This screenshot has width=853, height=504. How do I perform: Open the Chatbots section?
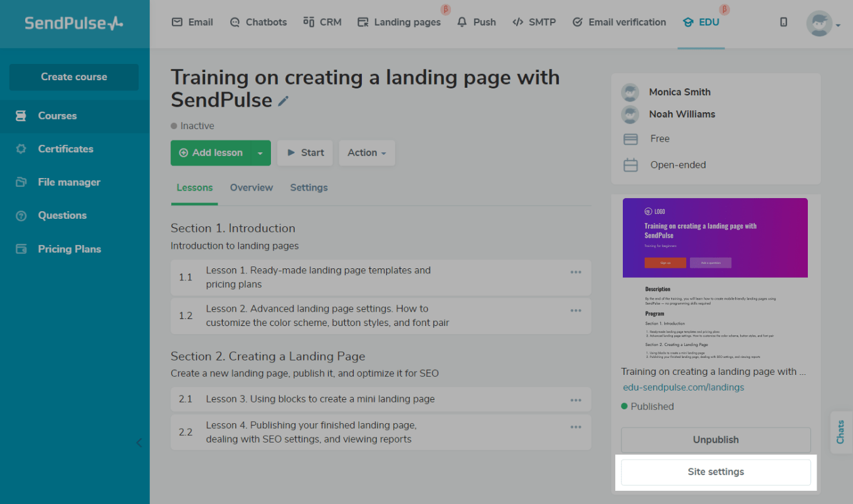[x=258, y=22]
